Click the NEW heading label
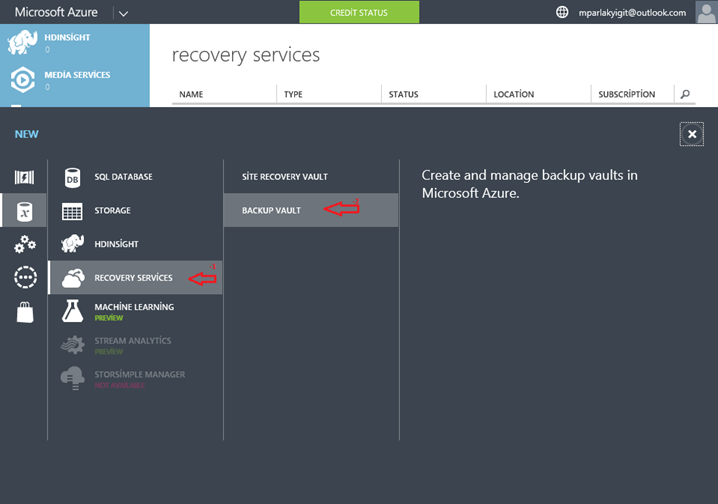 (27, 134)
